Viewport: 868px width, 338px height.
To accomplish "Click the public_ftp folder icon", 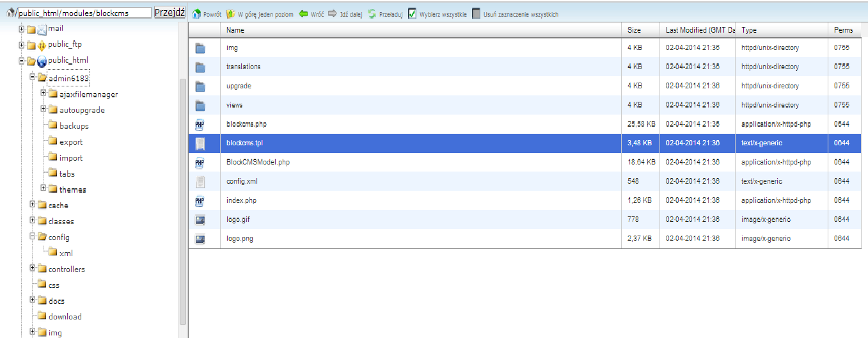I will point(42,45).
